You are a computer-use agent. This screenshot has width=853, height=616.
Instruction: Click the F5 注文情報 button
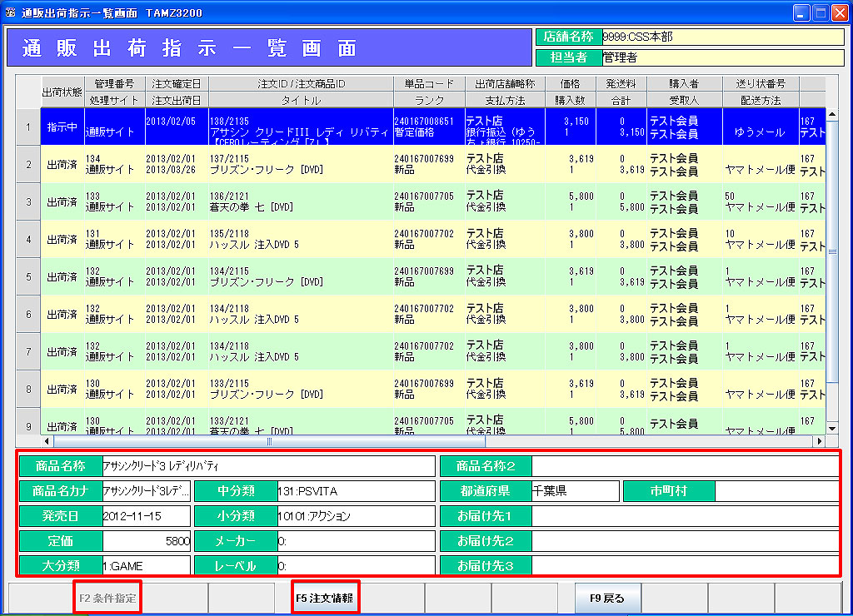click(x=325, y=598)
